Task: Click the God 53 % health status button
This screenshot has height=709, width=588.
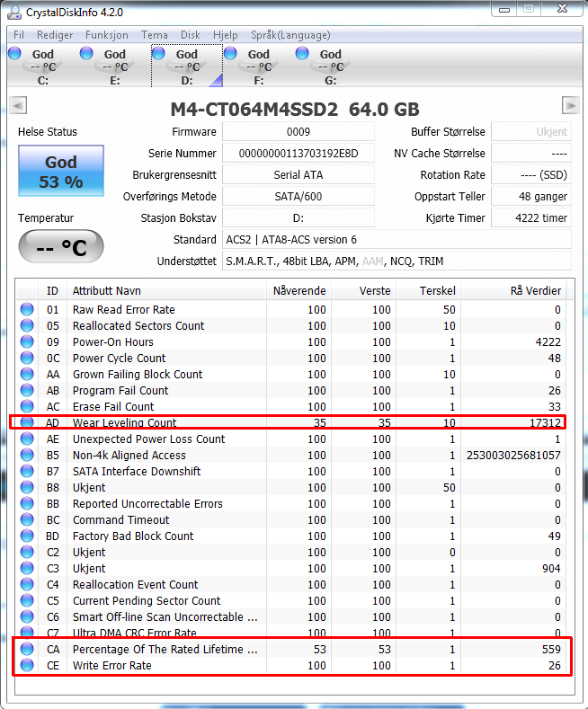Action: click(61, 171)
